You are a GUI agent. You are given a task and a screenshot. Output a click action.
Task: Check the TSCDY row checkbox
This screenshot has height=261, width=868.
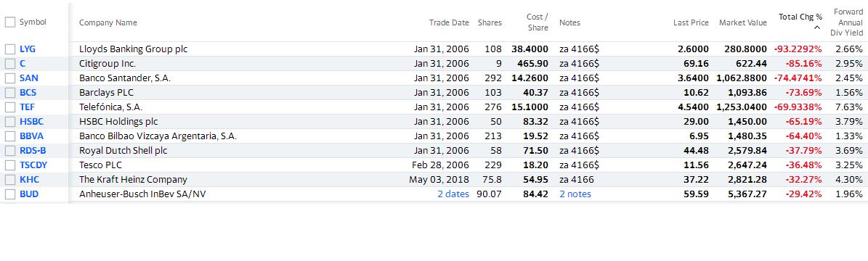pyautogui.click(x=10, y=165)
